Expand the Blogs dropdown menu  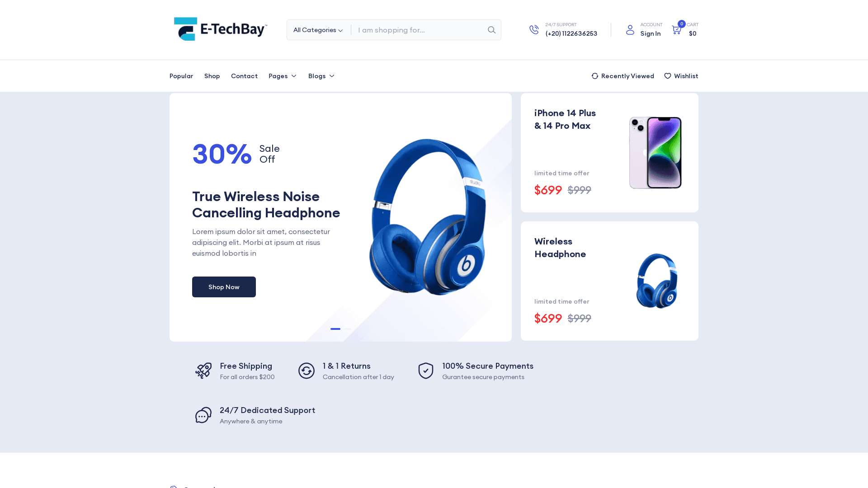click(321, 75)
